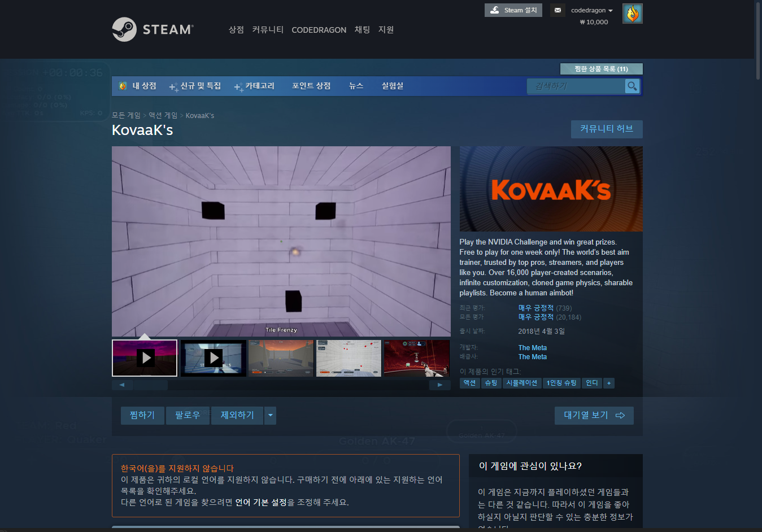Select the 슈팅 tag
762x532 pixels.
coord(491,383)
